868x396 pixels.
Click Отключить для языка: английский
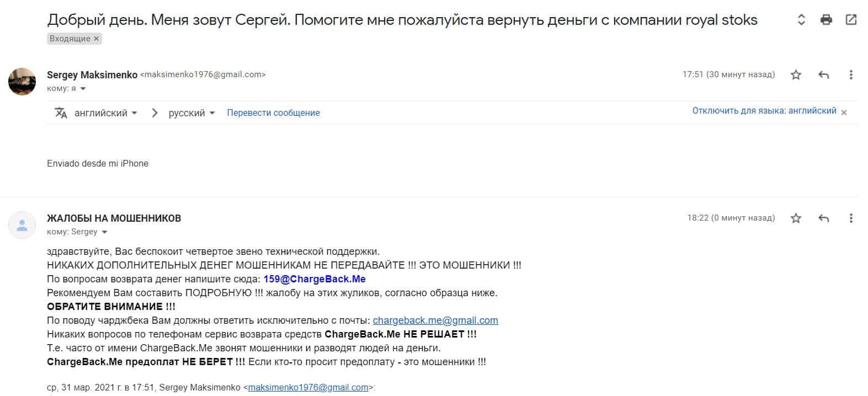coord(764,111)
